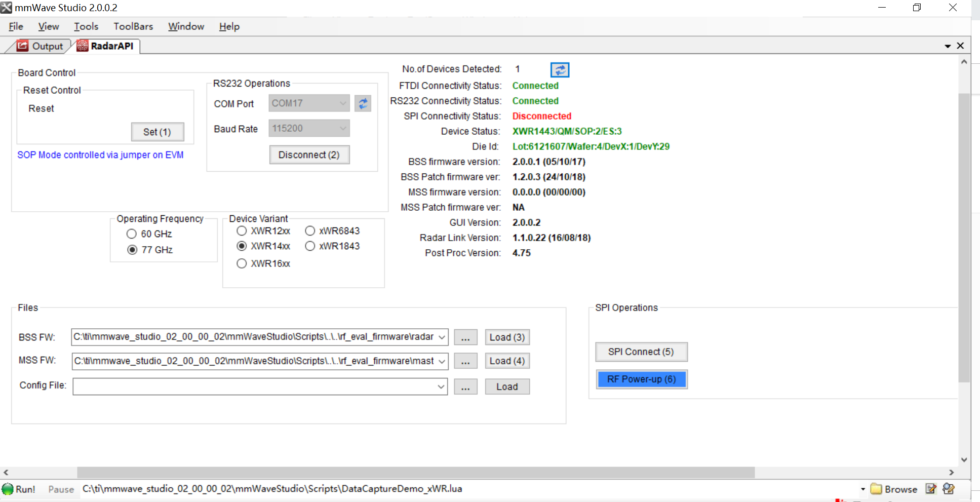This screenshot has height=502, width=980.
Task: Click the mmWave Studio title bar app icon
Action: coord(6,8)
